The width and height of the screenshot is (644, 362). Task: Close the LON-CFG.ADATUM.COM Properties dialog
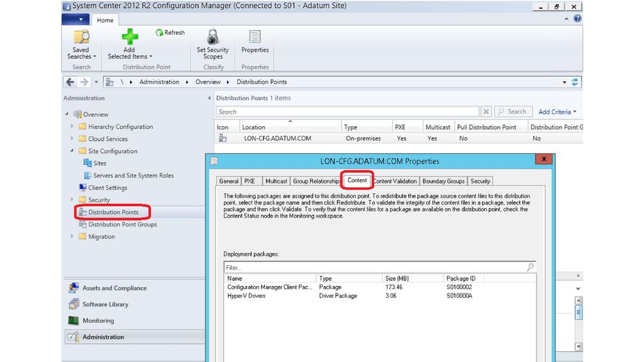pos(544,159)
